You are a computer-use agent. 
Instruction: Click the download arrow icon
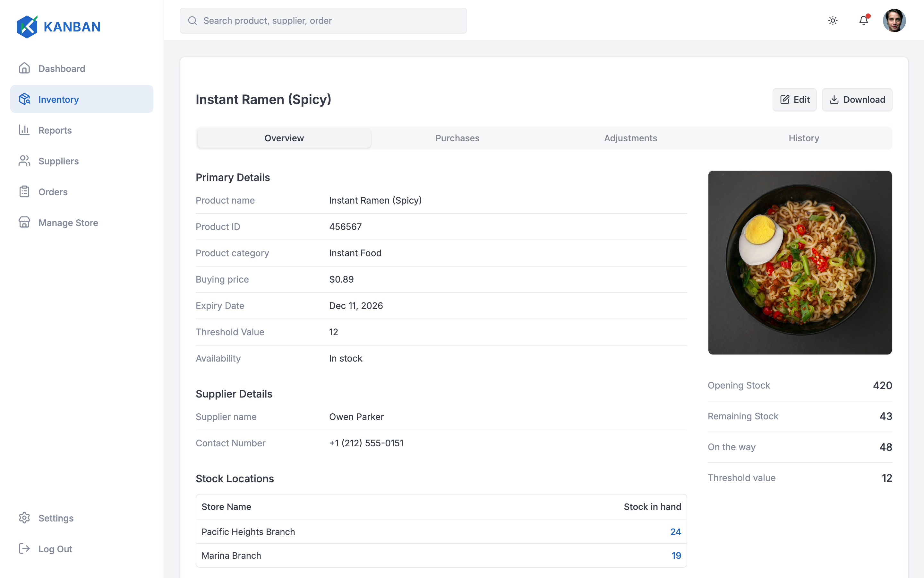pos(834,100)
